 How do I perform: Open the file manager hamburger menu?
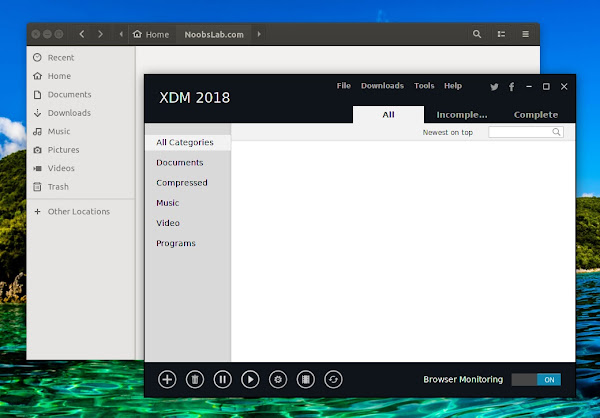pyautogui.click(x=525, y=34)
